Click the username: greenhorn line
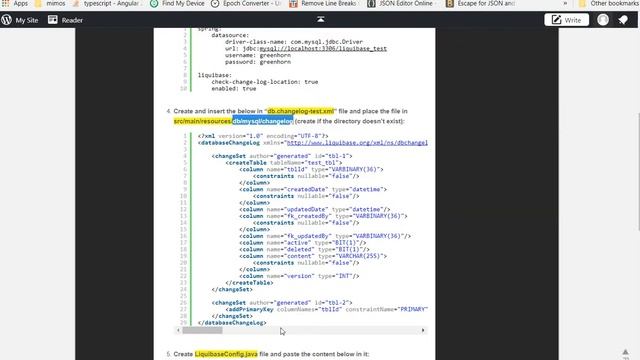640x360 pixels. pos(258,55)
